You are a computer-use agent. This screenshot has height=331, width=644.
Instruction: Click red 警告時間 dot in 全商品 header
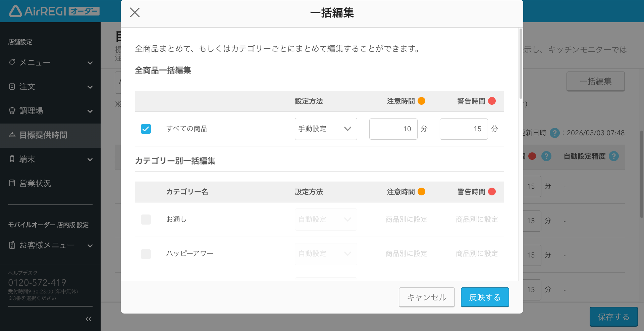pyautogui.click(x=492, y=101)
